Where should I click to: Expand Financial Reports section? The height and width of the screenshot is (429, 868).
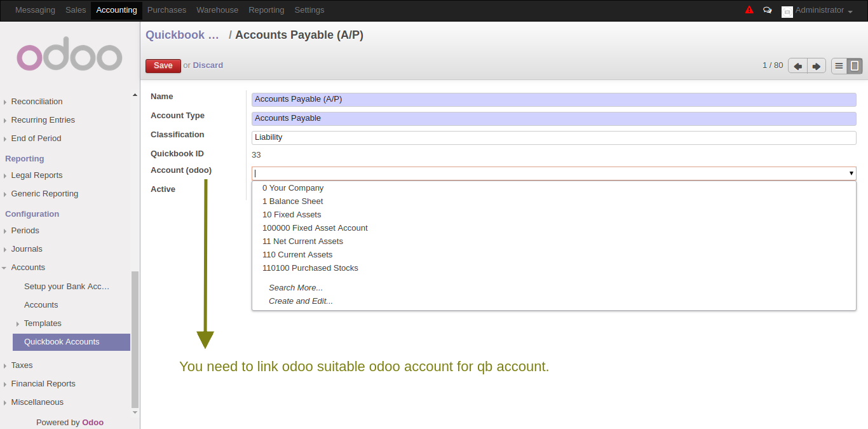(43, 384)
